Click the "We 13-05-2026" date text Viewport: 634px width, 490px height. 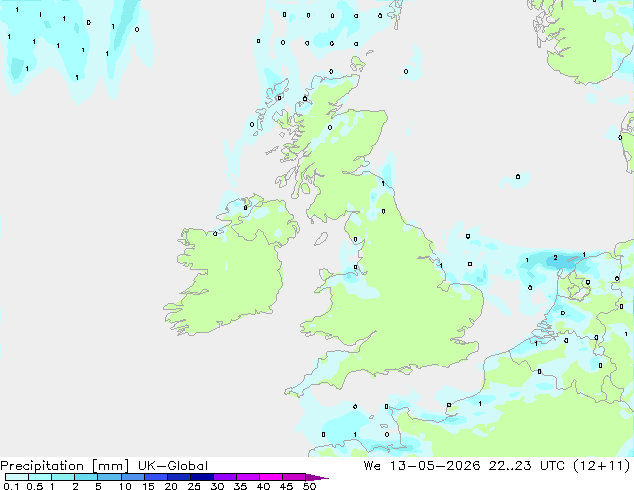tap(422, 466)
